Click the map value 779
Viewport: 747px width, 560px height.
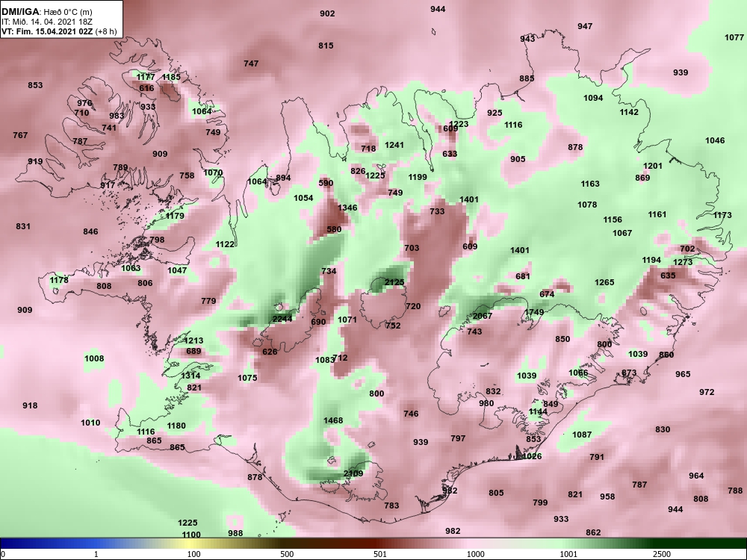[x=208, y=301]
